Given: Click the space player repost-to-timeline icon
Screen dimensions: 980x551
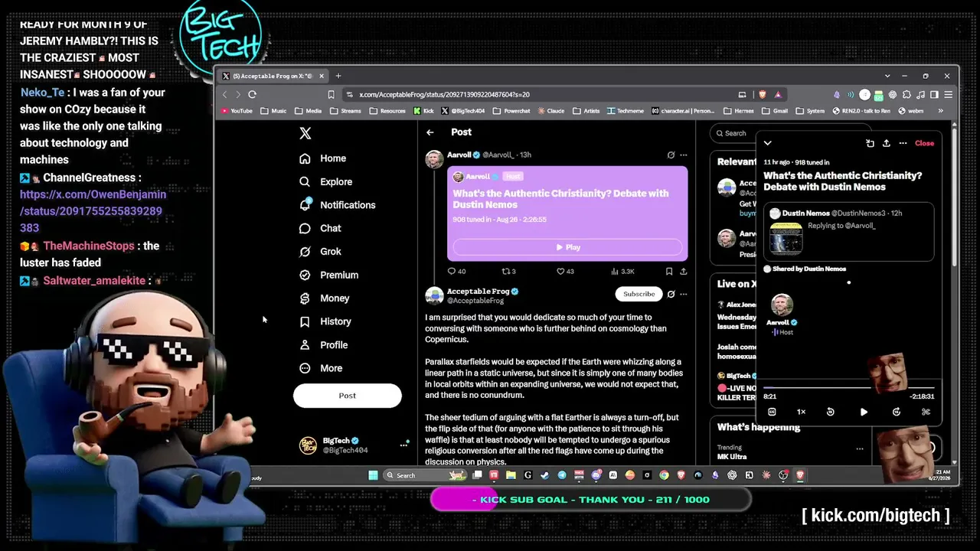Looking at the screenshot, I should pyautogui.click(x=870, y=143).
